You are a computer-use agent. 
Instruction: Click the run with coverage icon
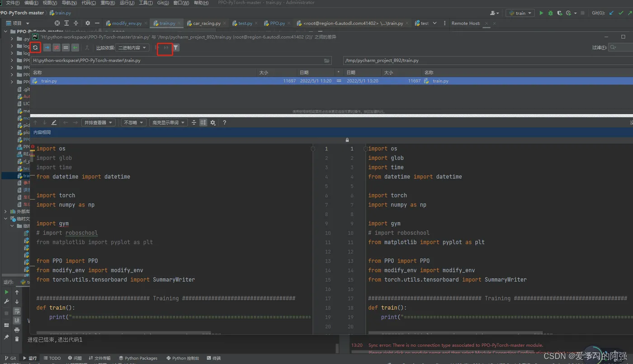(x=560, y=13)
